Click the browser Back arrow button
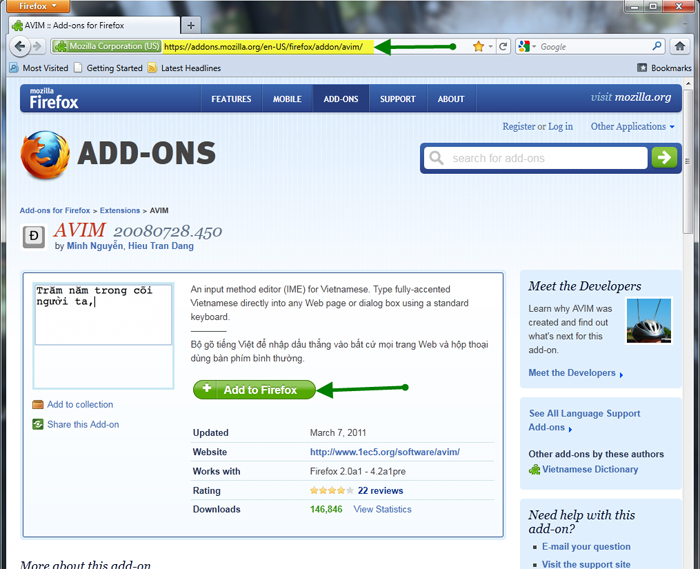700x569 pixels. click(x=20, y=46)
